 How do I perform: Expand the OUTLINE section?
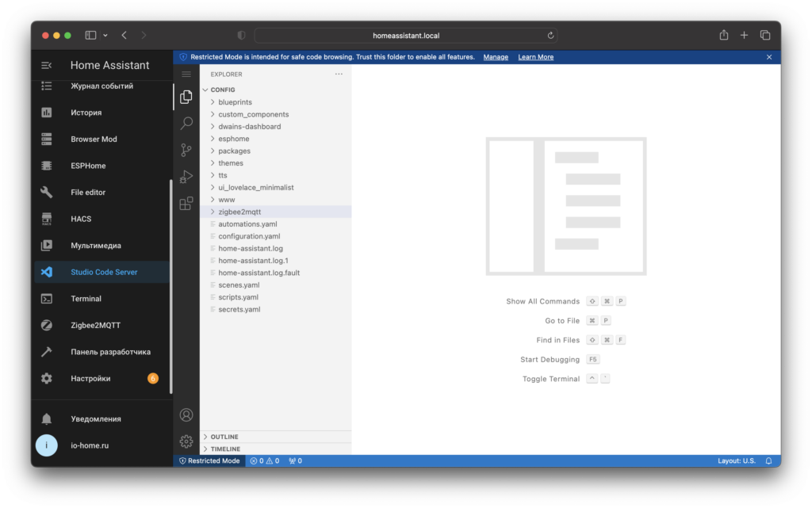[275, 437]
